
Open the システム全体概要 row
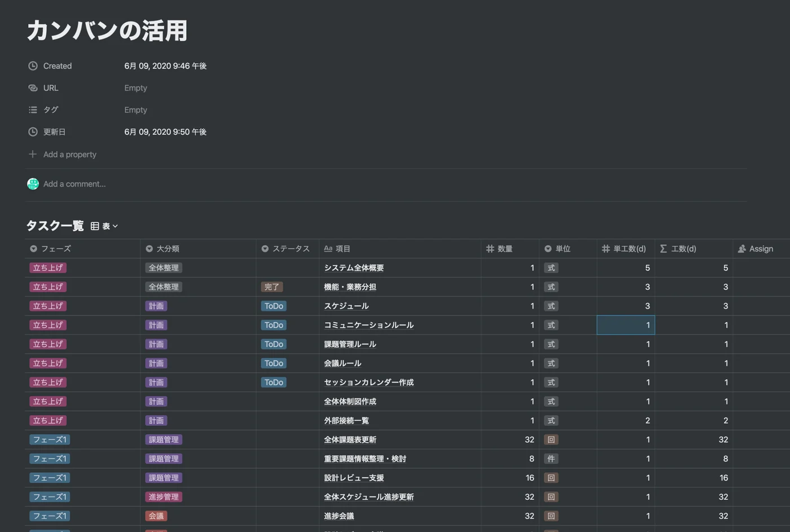point(354,268)
